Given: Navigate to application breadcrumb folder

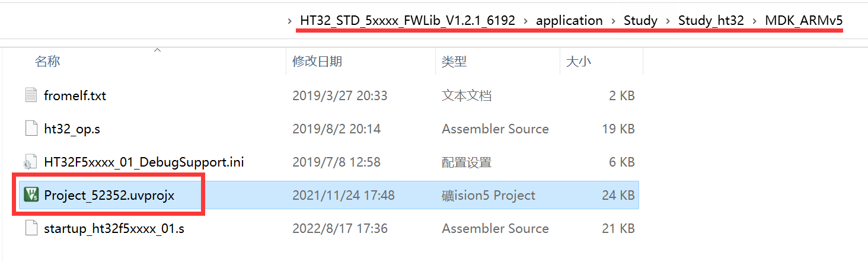Looking at the screenshot, I should pyautogui.click(x=569, y=21).
